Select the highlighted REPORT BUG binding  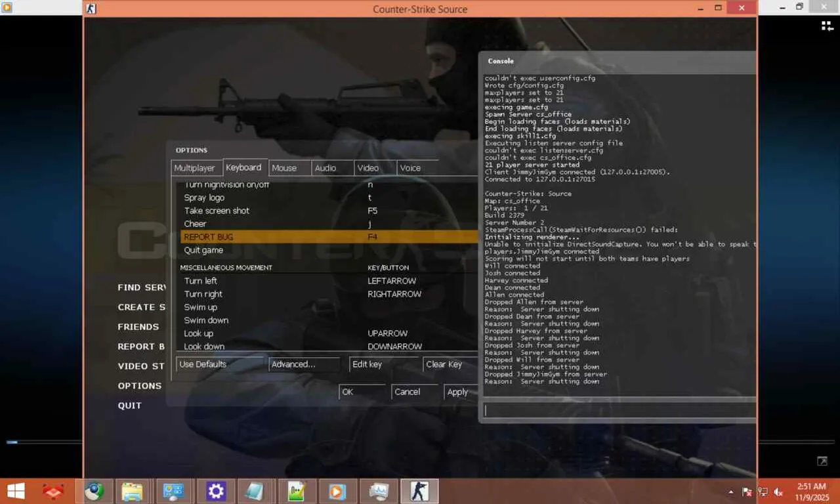(329, 237)
